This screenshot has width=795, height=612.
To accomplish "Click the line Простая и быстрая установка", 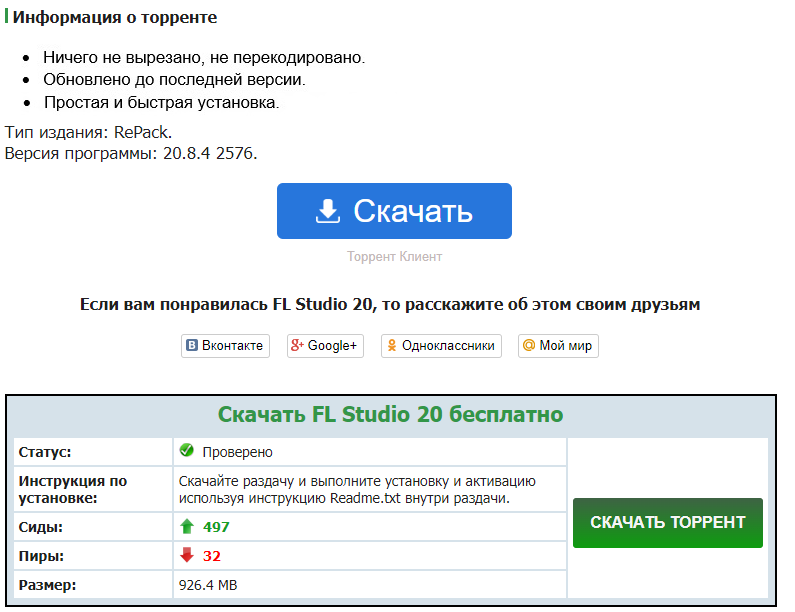I will (x=161, y=102).
